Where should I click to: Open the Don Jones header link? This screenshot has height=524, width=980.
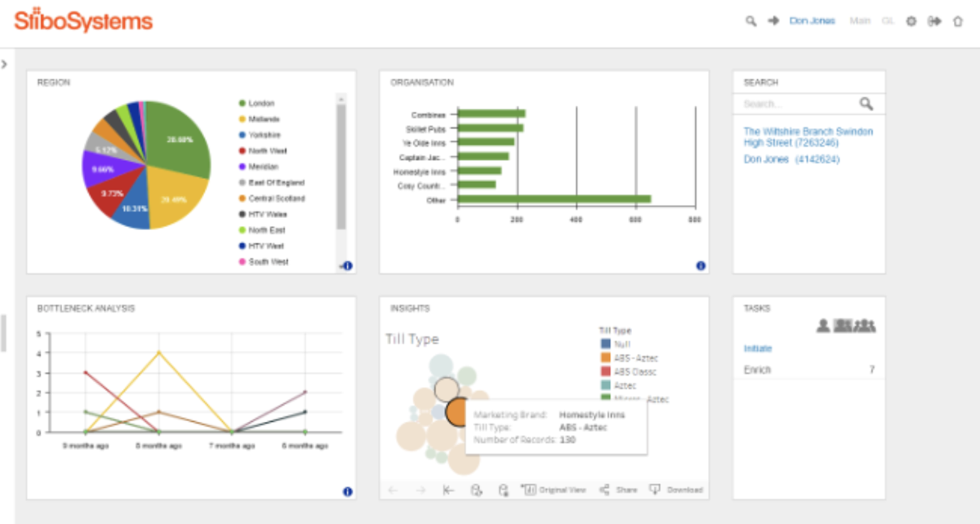click(813, 21)
